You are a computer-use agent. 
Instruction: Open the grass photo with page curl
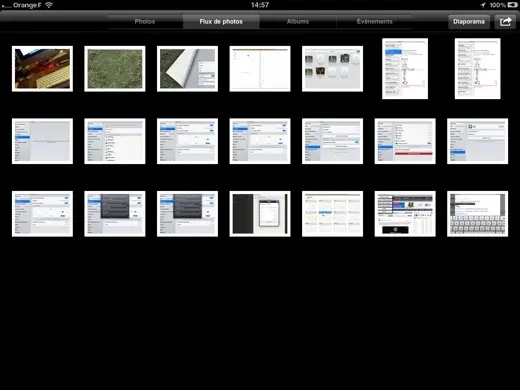coord(187,69)
